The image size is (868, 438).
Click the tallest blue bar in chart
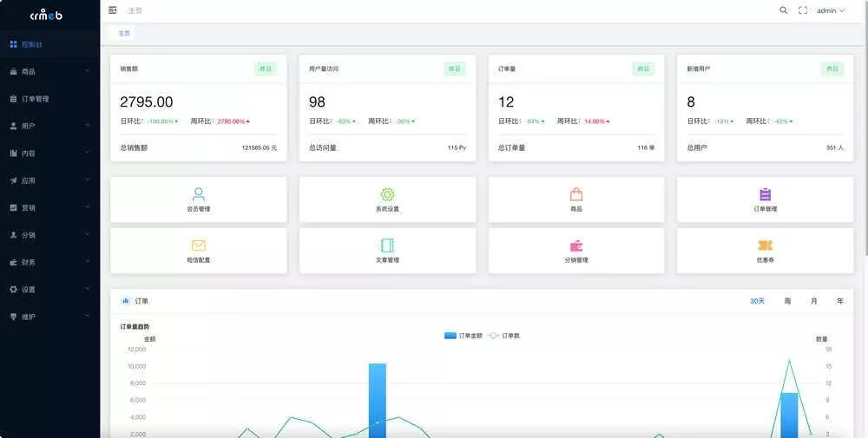click(x=378, y=401)
